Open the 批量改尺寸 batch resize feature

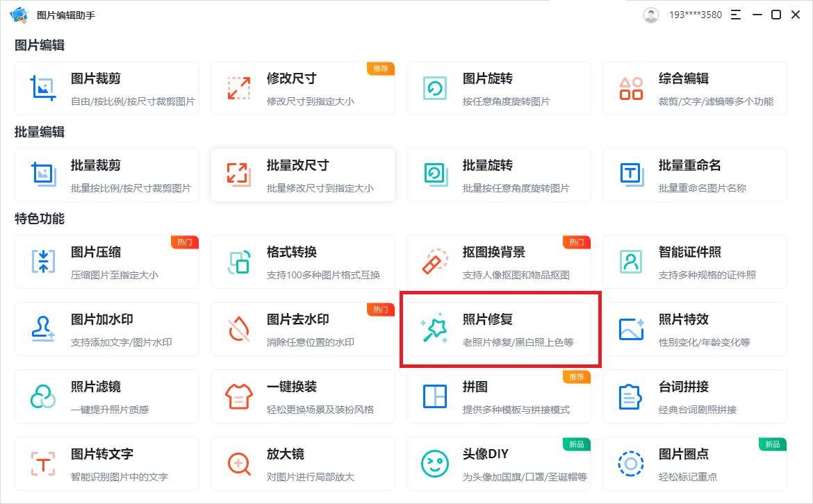303,174
